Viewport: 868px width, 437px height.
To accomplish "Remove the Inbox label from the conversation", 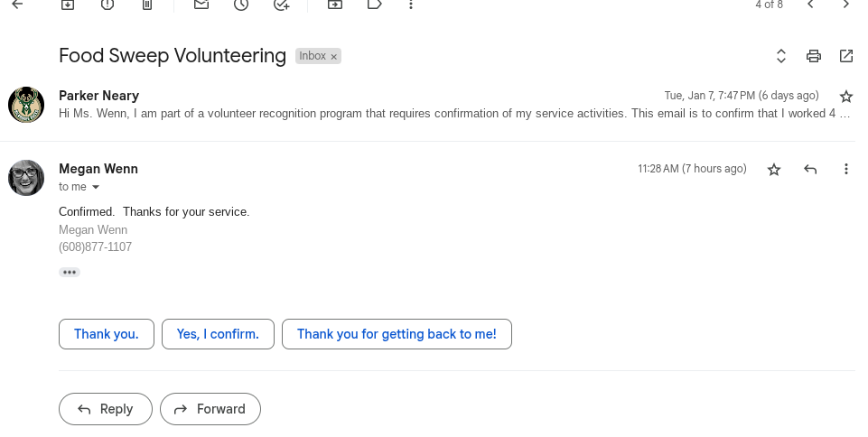I will click(333, 57).
